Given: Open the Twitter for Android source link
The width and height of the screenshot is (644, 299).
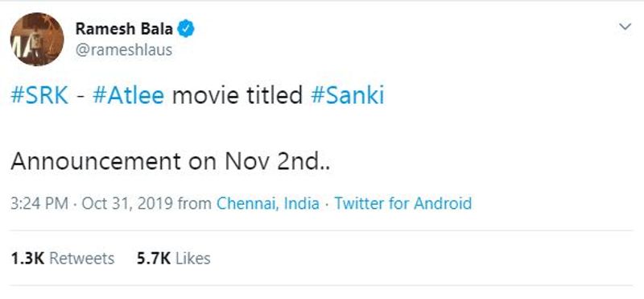Looking at the screenshot, I should pos(403,204).
